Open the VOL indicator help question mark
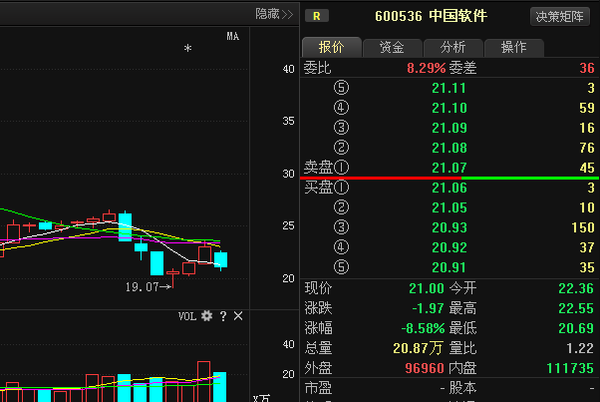This screenshot has height=402, width=600. tap(223, 316)
